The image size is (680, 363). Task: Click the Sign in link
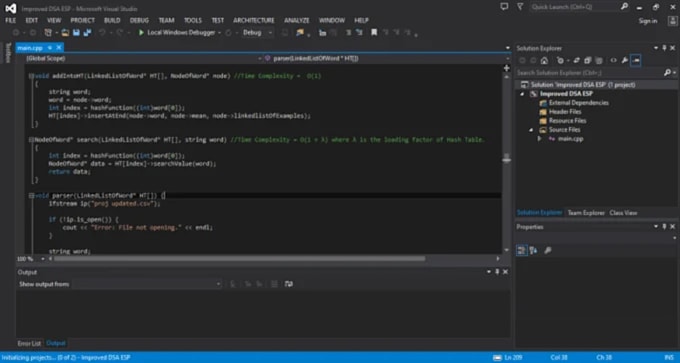point(648,21)
